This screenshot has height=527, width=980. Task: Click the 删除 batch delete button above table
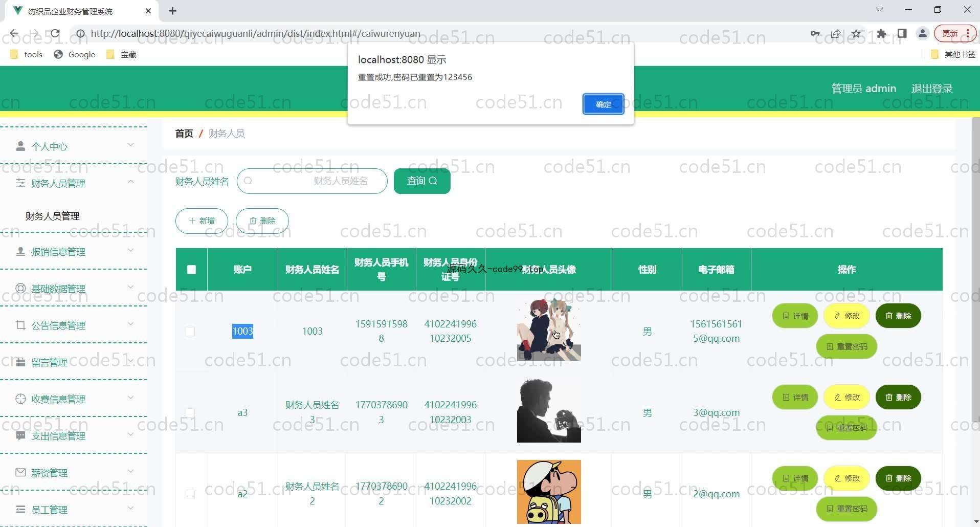coord(262,221)
